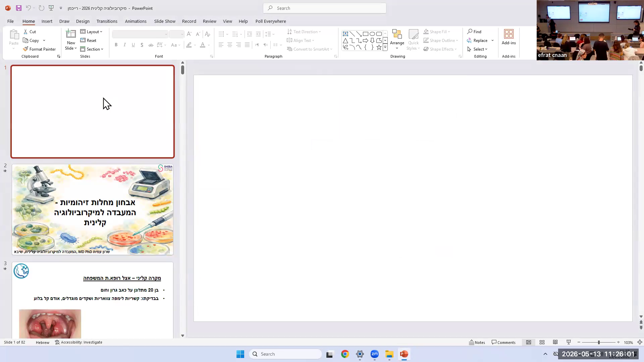Launch Zoom from the taskbar

coord(375,354)
